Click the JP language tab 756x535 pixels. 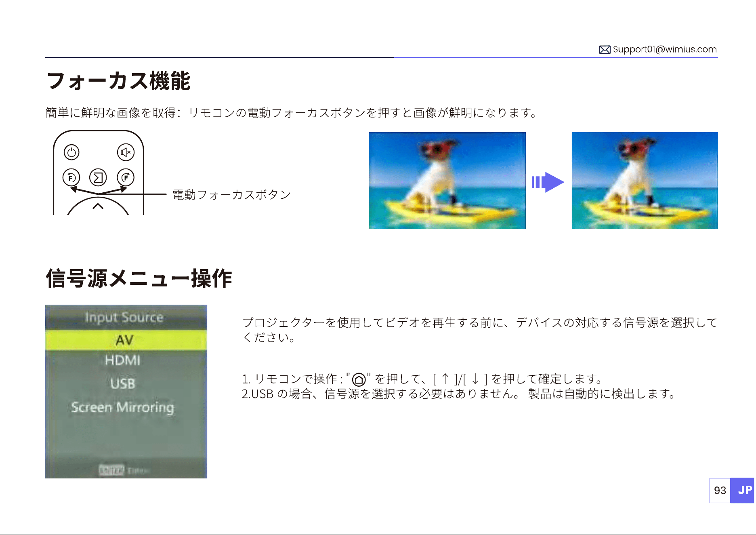click(x=742, y=491)
